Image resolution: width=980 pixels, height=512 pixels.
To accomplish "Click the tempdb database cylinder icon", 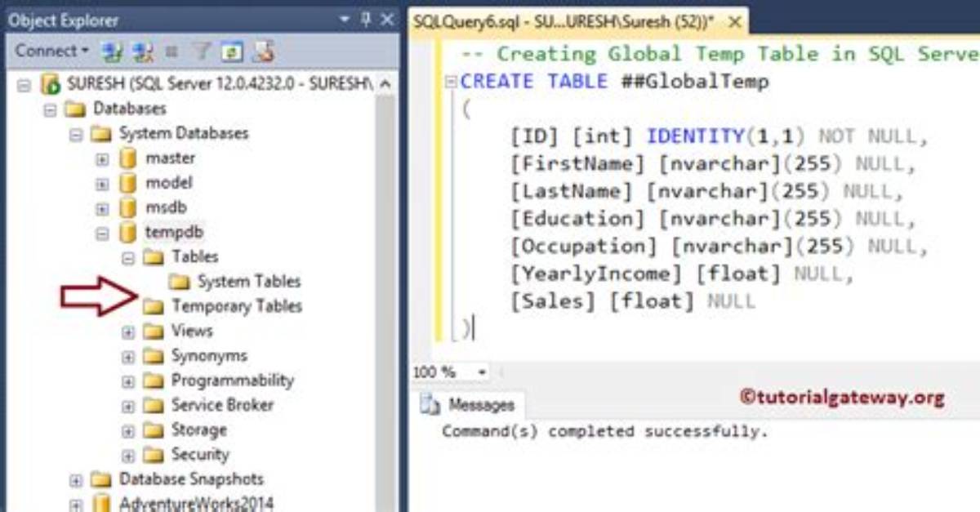I will (x=127, y=233).
